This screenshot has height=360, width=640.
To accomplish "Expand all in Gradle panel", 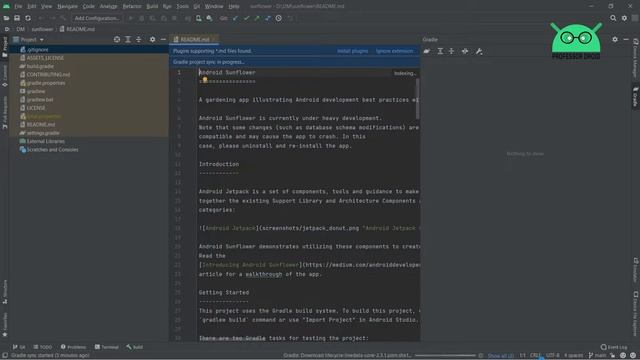I will click(440, 51).
